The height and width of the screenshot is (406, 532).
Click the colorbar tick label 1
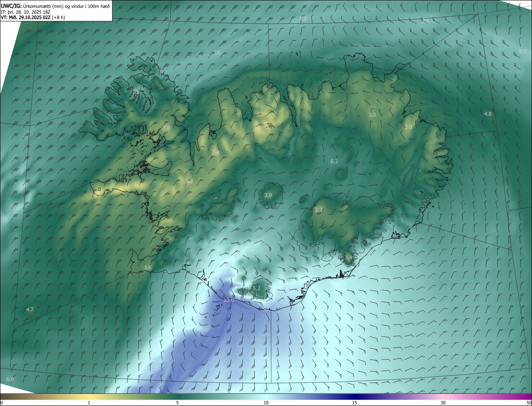click(x=89, y=403)
